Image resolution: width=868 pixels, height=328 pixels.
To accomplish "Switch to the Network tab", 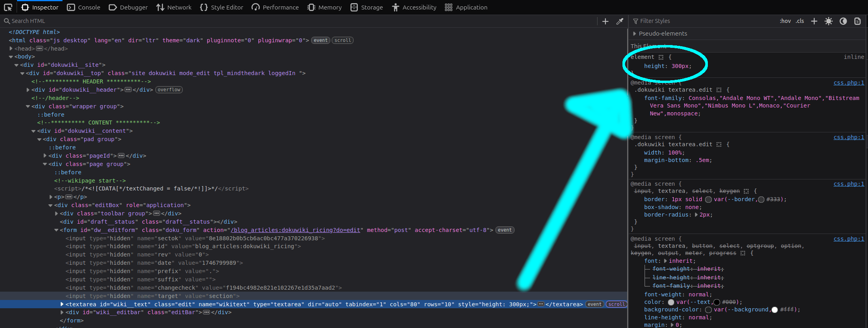I will click(174, 7).
